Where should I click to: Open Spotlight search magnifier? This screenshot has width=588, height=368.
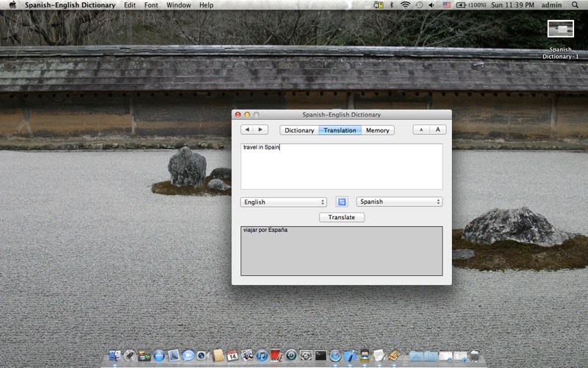(575, 5)
